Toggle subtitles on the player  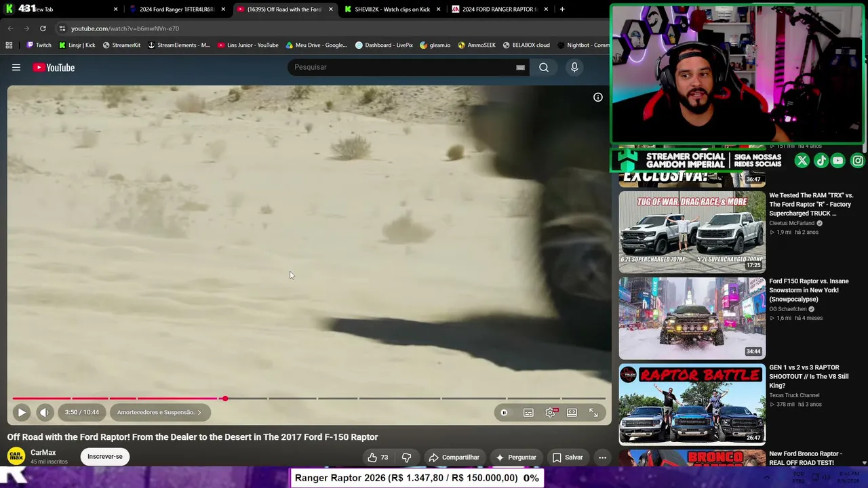coord(528,412)
